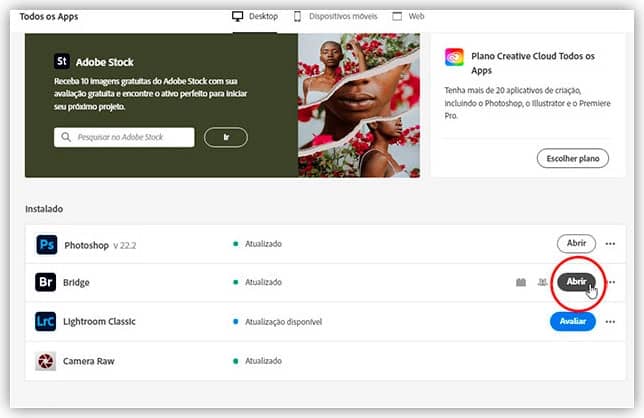The width and height of the screenshot is (644, 418).
Task: Click Avaliar for Lightroom Classic
Action: tap(572, 321)
